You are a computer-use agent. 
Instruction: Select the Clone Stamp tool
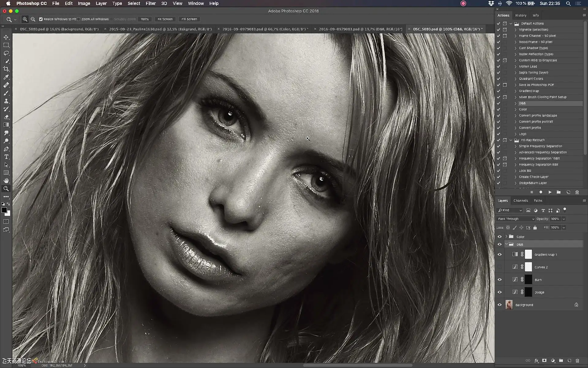(x=6, y=101)
